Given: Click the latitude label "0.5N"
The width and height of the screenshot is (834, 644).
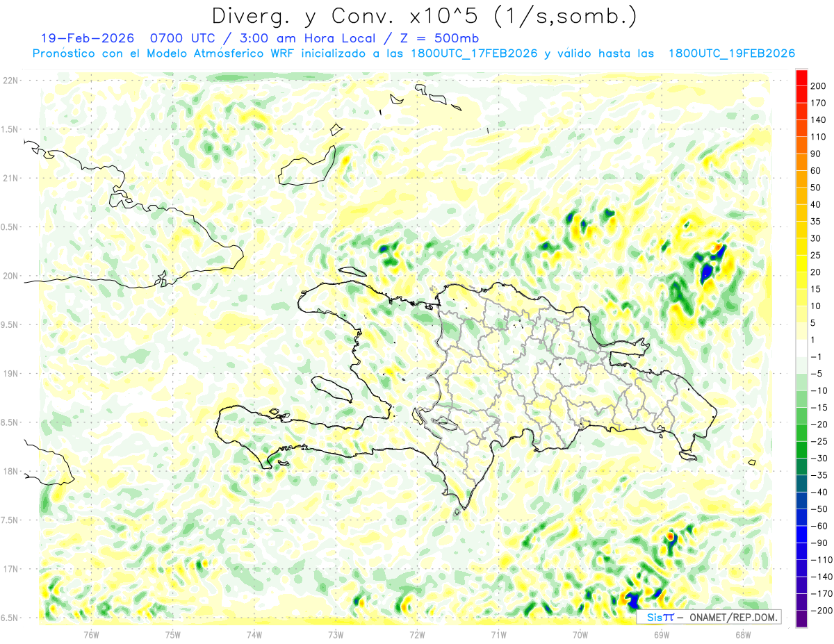Looking at the screenshot, I should pos(9,227).
